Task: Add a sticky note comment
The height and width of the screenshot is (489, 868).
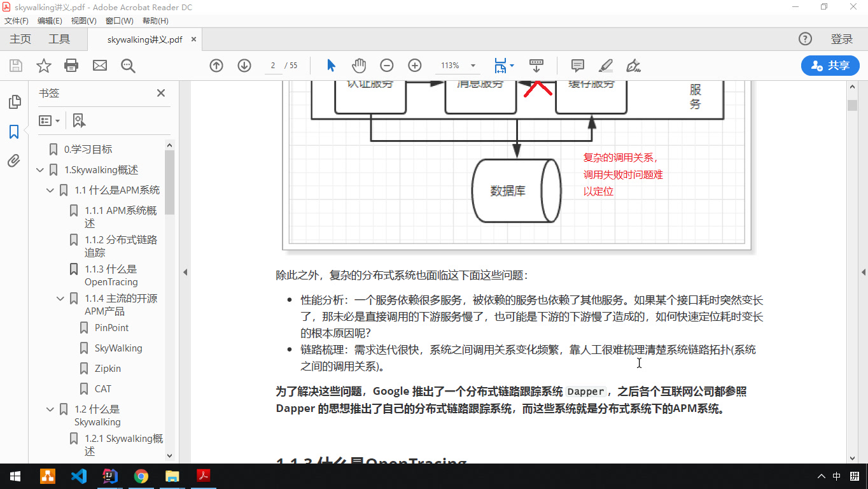Action: [x=578, y=66]
